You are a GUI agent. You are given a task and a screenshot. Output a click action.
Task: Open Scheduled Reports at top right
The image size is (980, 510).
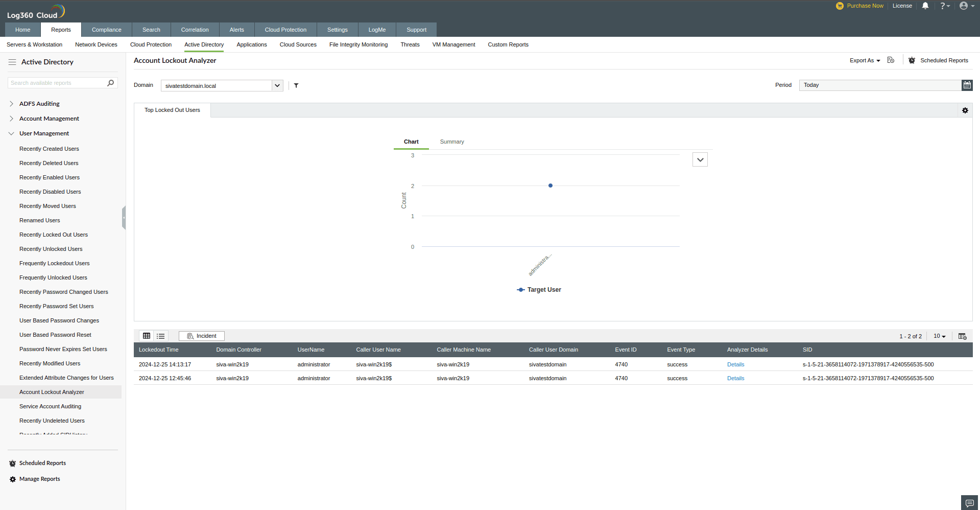click(944, 60)
